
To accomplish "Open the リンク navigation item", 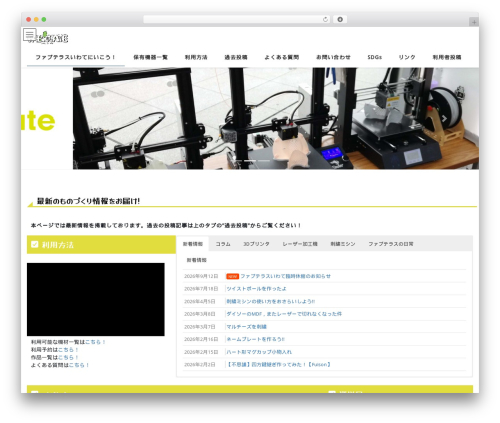I will [407, 57].
